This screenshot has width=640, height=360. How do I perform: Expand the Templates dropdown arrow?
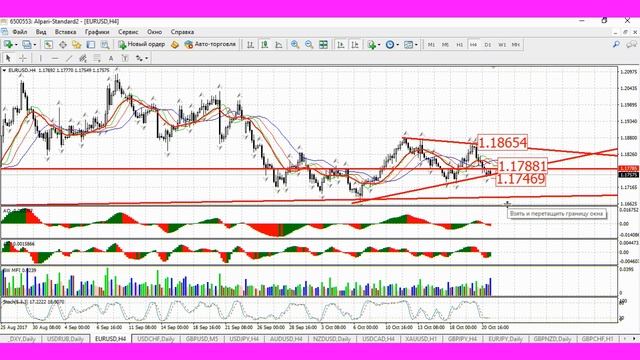(416, 45)
